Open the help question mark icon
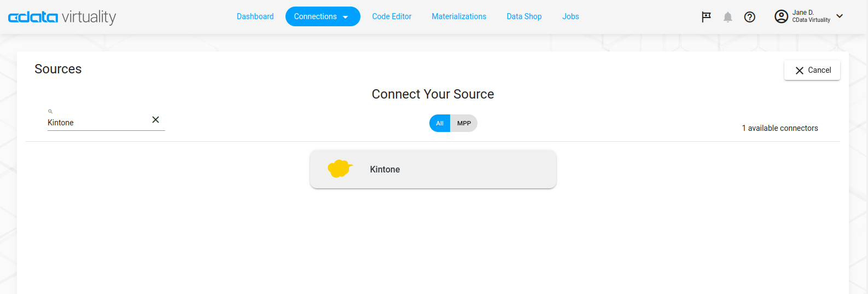 tap(749, 17)
